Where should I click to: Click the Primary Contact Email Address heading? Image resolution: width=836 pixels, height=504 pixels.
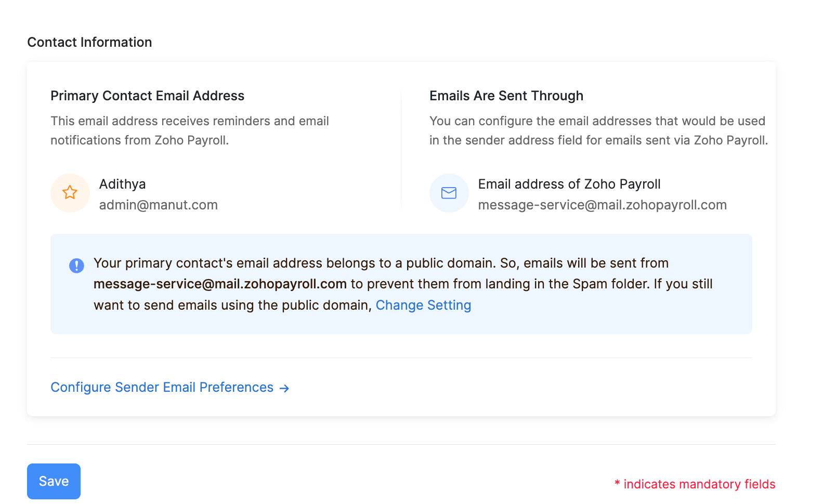[147, 96]
